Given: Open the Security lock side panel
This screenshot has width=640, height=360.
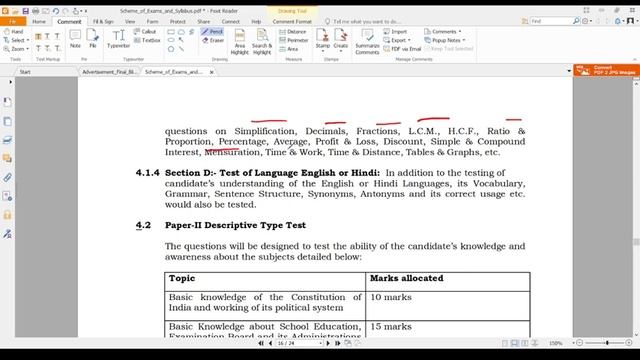Looking at the screenshot, I should tap(7, 215).
